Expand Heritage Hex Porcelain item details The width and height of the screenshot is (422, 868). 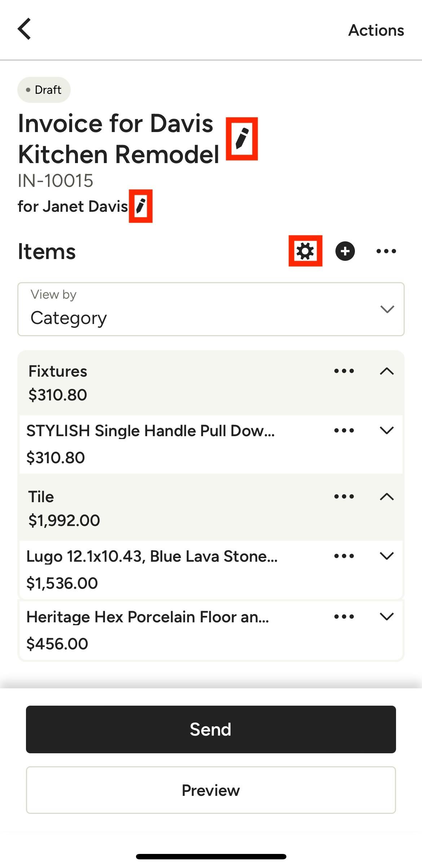coord(387,617)
